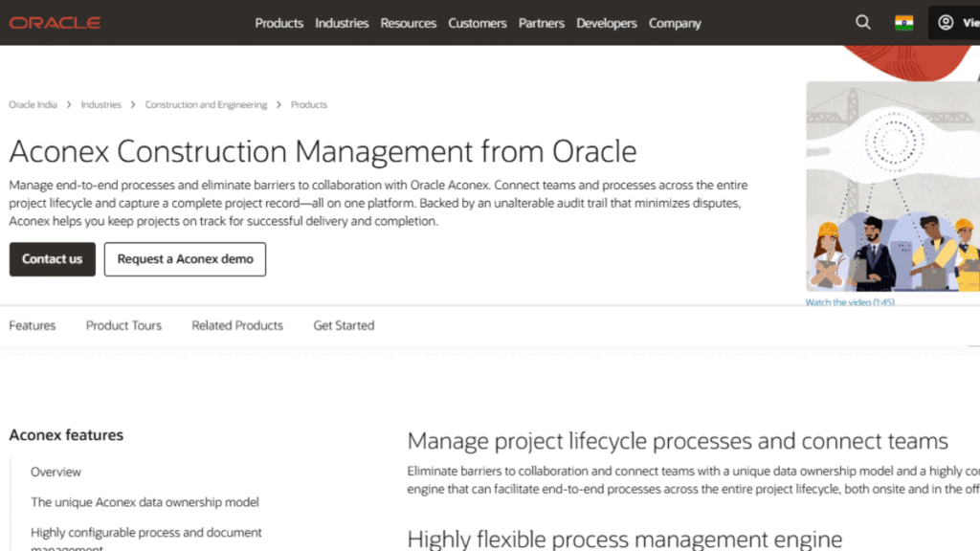The width and height of the screenshot is (980, 551).
Task: Open the Products menu
Action: point(278,23)
